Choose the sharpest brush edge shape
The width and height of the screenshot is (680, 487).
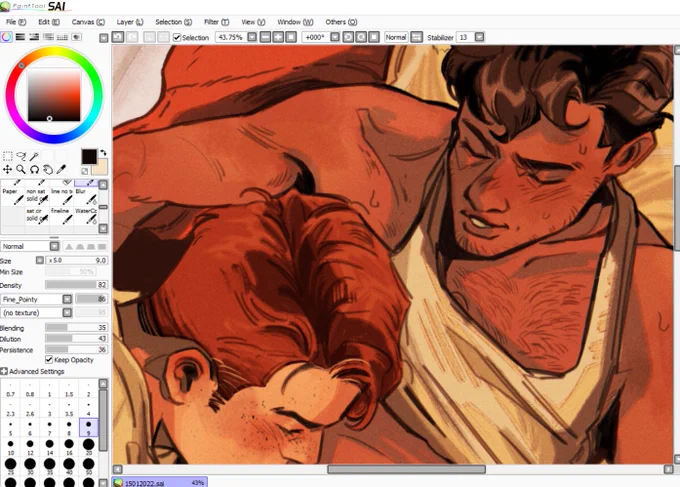click(69, 246)
